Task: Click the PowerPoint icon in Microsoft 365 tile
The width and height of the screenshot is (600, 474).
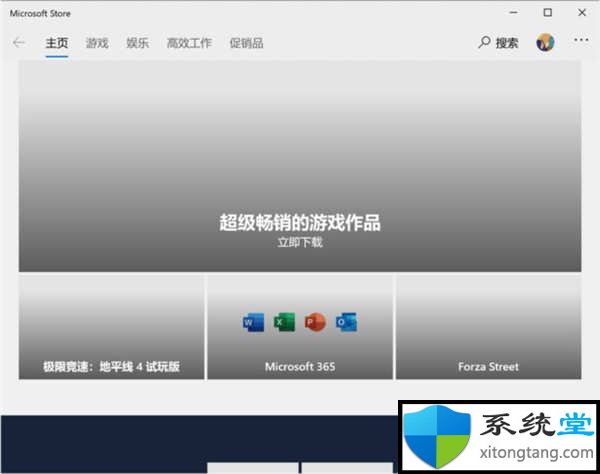Action: click(x=315, y=322)
